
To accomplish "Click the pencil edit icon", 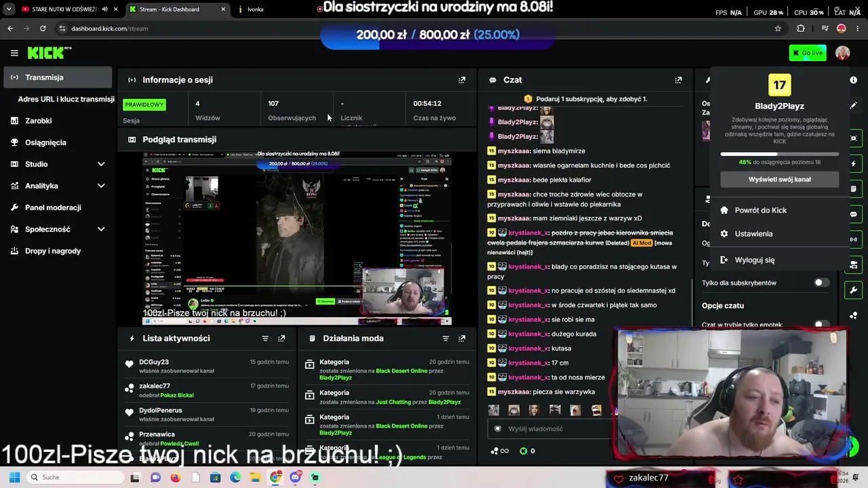I will (853, 106).
